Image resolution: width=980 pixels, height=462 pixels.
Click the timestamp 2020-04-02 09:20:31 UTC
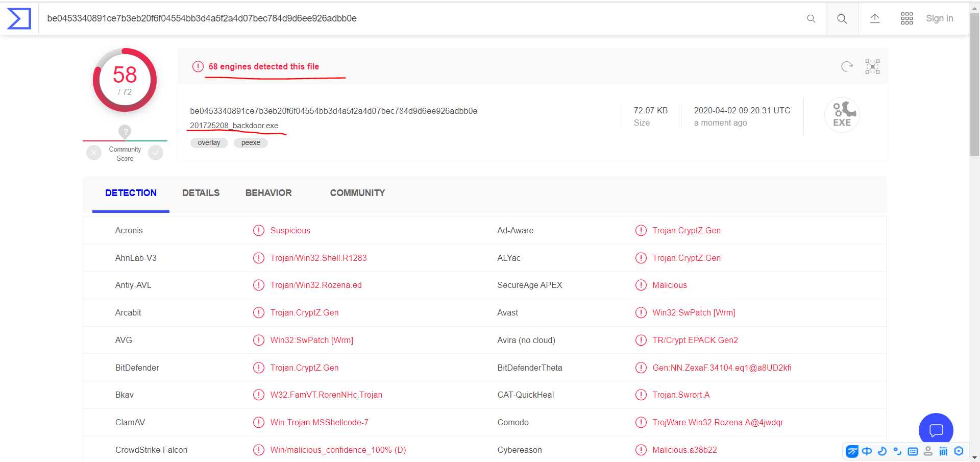point(742,111)
